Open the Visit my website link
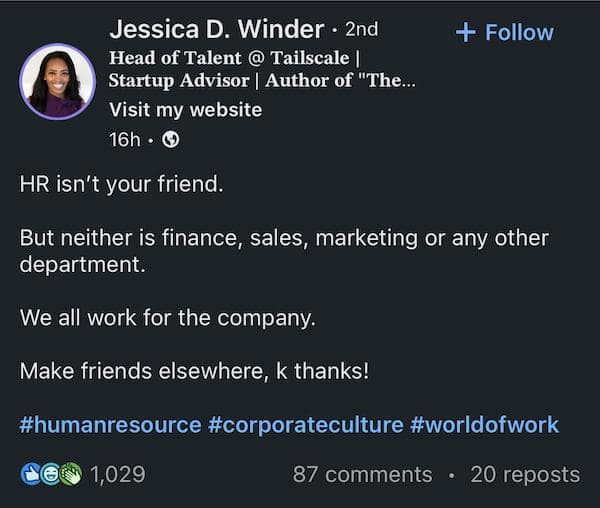 point(185,110)
